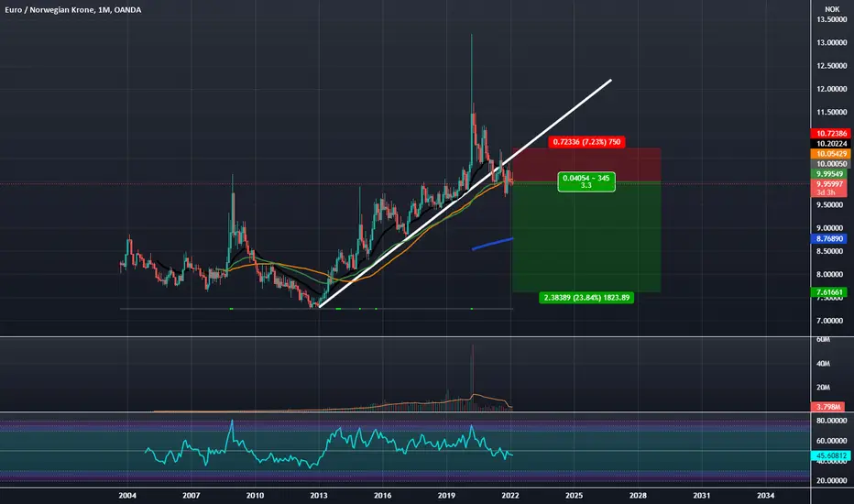Click the cyan 45.60812 RSI value label
Image resolution: width=854 pixels, height=504 pixels.
[x=830, y=455]
